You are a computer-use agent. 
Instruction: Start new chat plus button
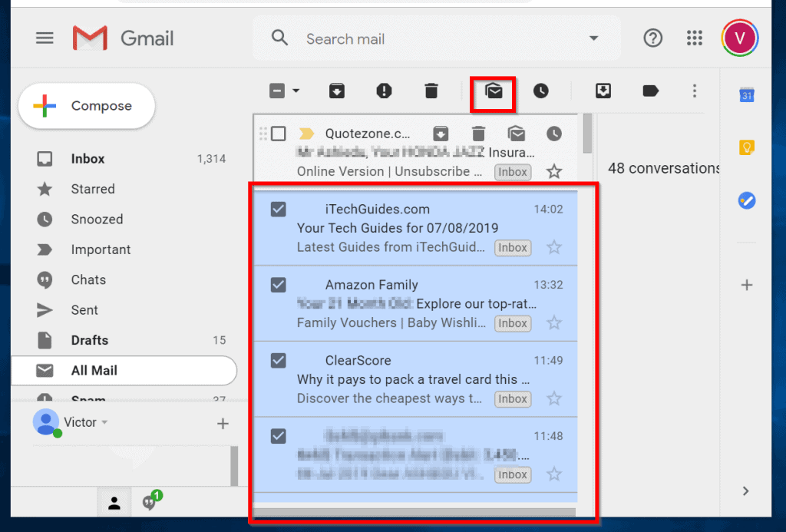point(223,424)
